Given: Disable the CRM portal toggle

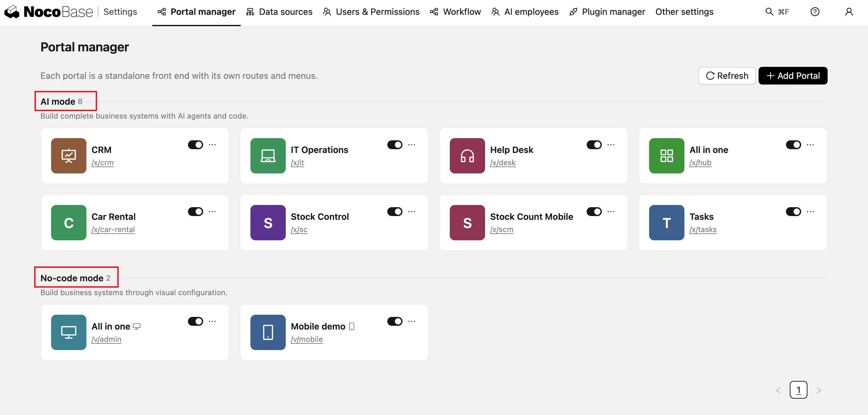Looking at the screenshot, I should tap(196, 145).
